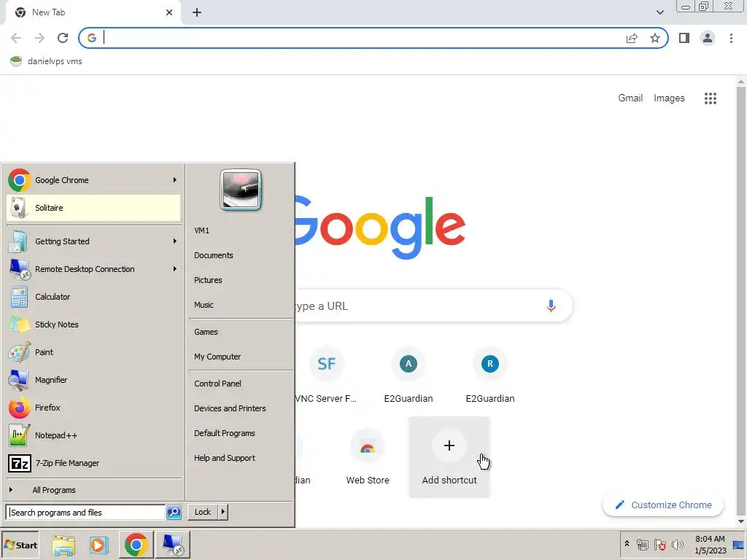Open Getting Started in Start menu

93,241
